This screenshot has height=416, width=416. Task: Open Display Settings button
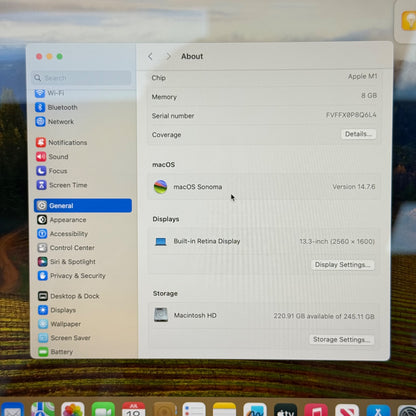(343, 265)
